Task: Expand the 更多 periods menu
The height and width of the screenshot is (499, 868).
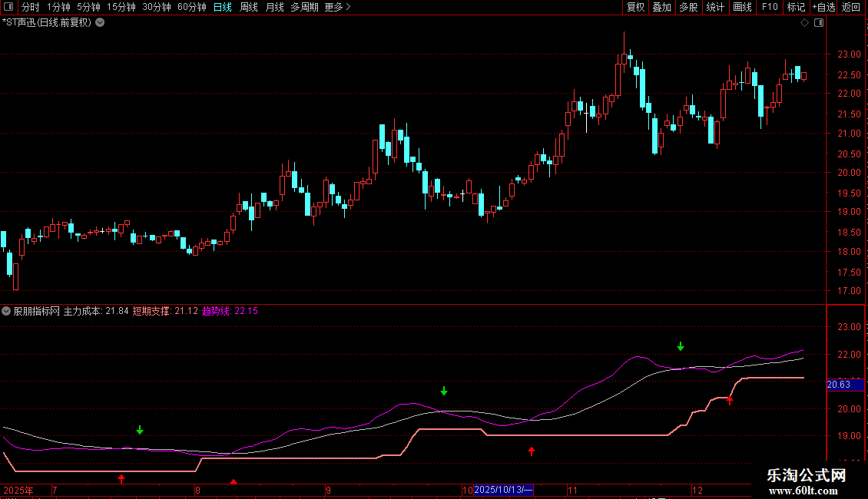Action: tap(338, 7)
